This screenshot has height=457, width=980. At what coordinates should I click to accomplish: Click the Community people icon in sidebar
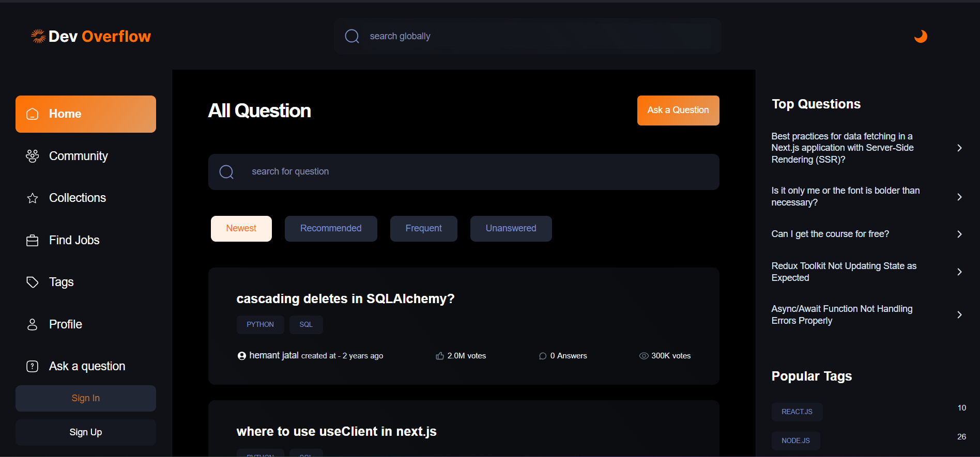(x=32, y=156)
